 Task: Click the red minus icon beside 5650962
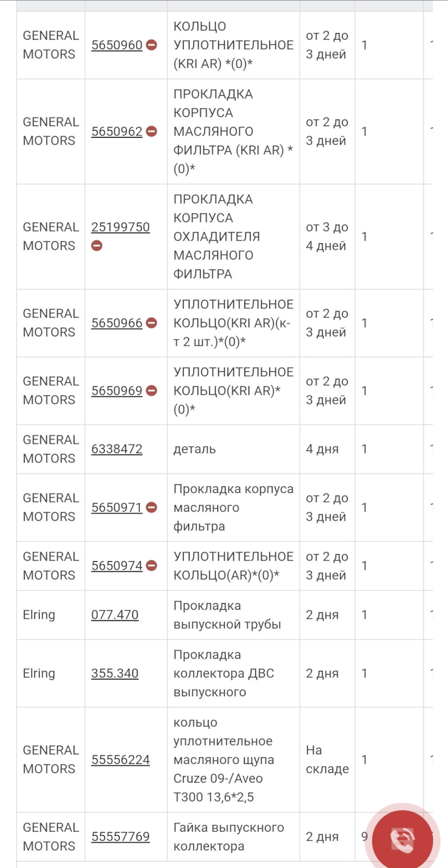coord(152,132)
